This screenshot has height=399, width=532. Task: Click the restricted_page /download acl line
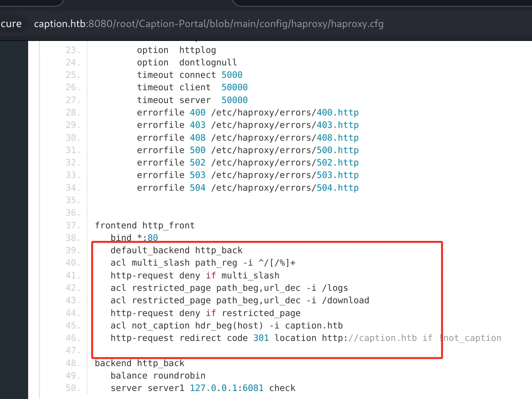coord(240,300)
